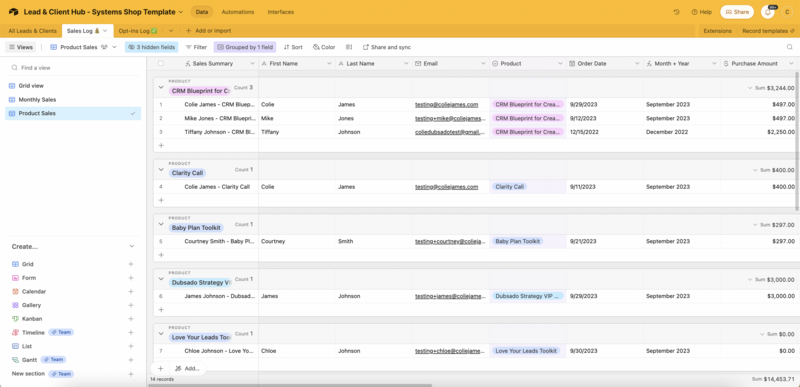The height and width of the screenshot is (387, 800).
Task: Open Sales Summary column dropdown
Action: 252,64
